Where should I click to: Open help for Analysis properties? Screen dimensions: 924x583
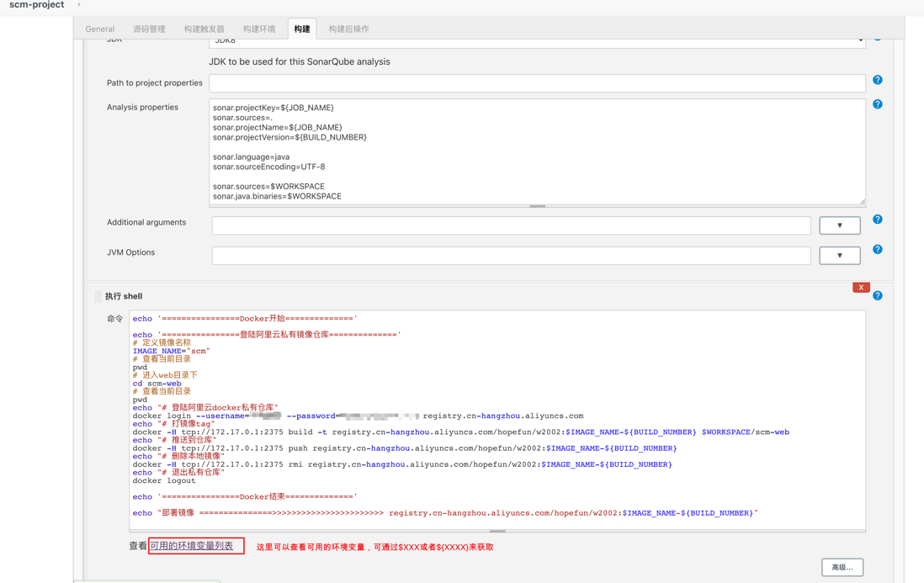point(878,104)
